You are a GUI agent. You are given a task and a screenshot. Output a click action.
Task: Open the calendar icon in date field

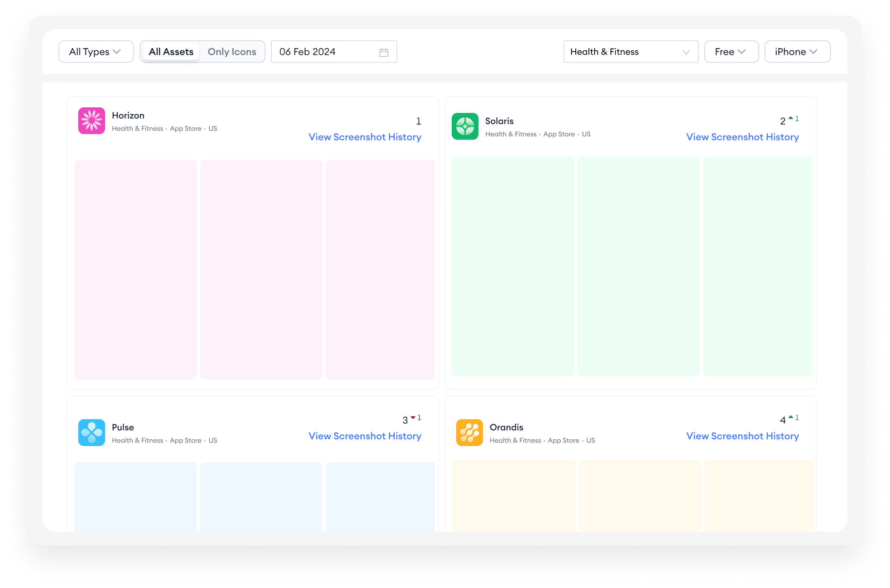point(383,52)
